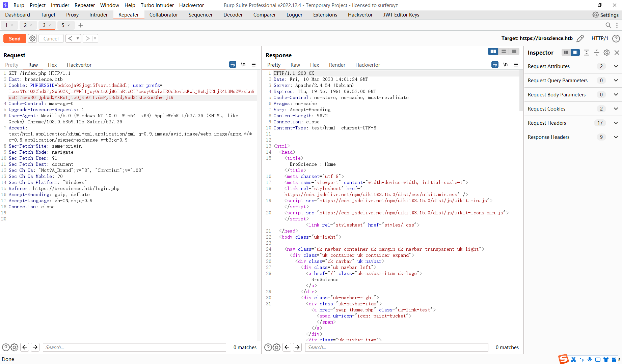Toggle request non-printable characters \n

[x=243, y=64]
